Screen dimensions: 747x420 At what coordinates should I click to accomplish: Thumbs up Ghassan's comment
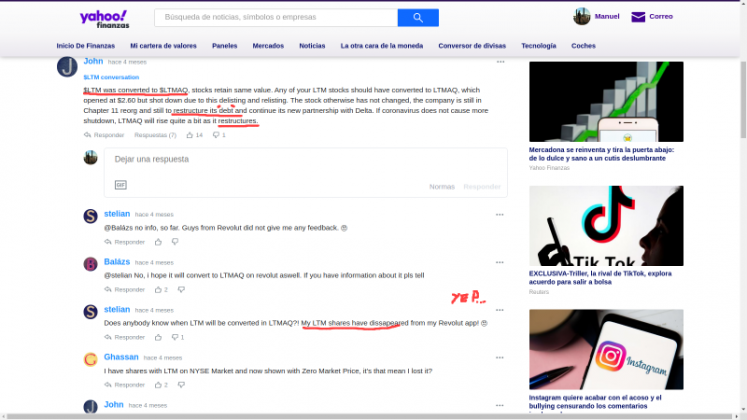coord(158,385)
